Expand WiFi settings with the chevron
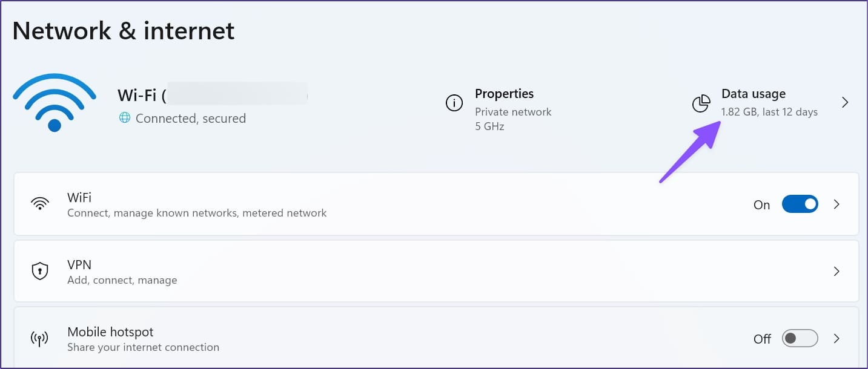 click(837, 204)
